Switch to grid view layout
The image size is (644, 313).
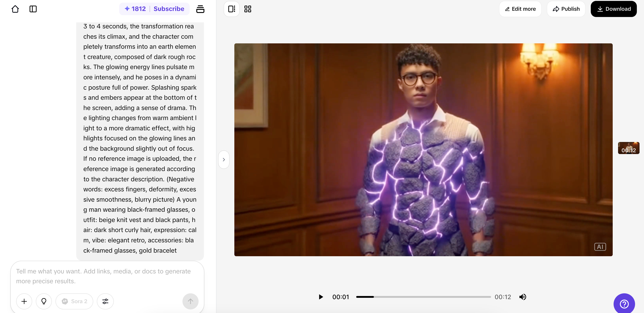pos(248,9)
